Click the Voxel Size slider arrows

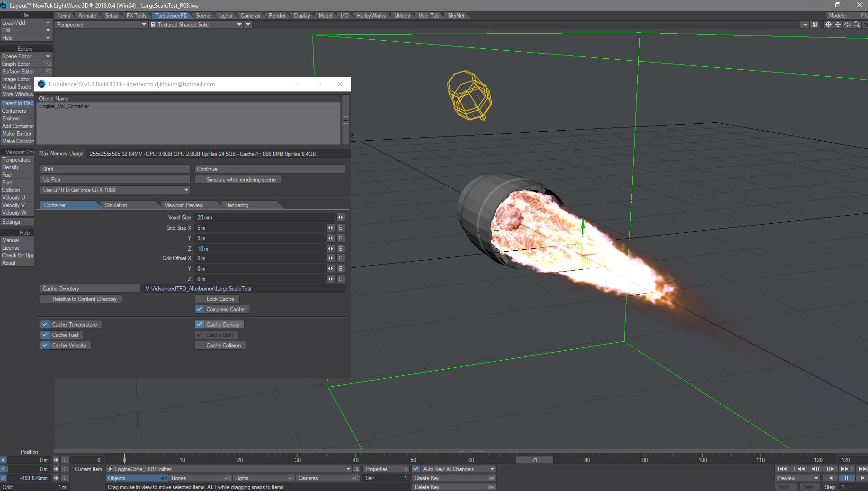point(340,218)
